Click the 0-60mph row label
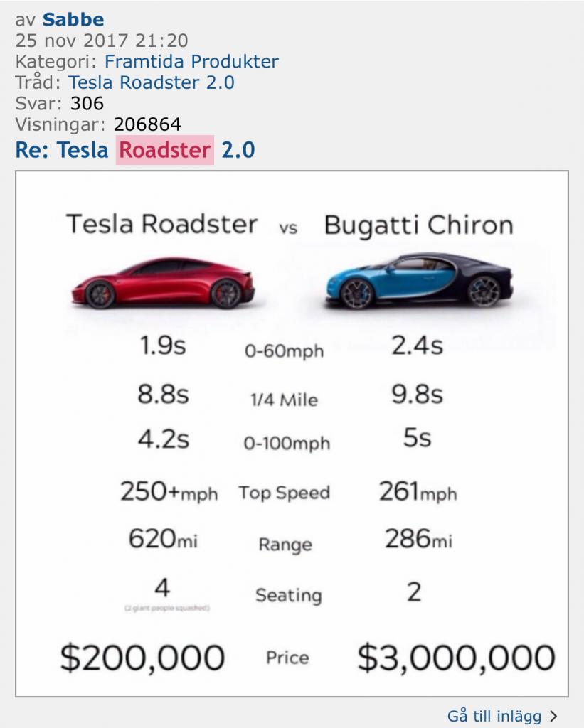The width and height of the screenshot is (584, 728). pyautogui.click(x=285, y=351)
